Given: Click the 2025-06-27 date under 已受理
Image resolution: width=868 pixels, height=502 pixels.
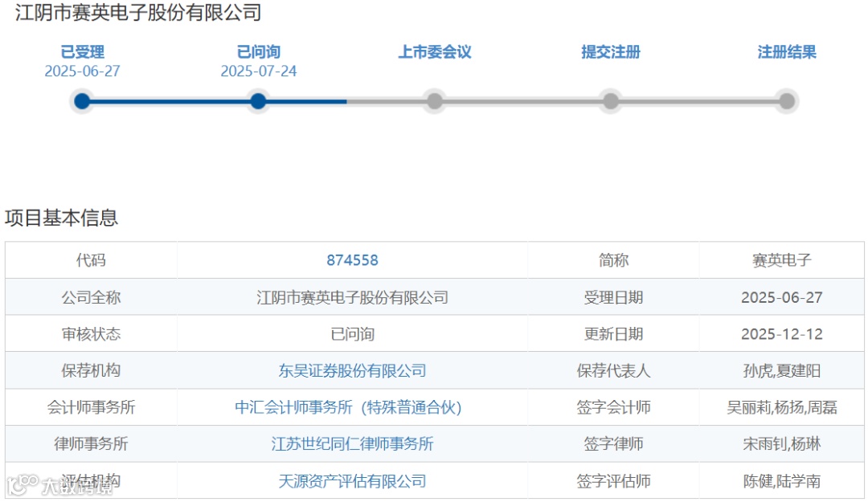Looking at the screenshot, I should click(x=82, y=71).
